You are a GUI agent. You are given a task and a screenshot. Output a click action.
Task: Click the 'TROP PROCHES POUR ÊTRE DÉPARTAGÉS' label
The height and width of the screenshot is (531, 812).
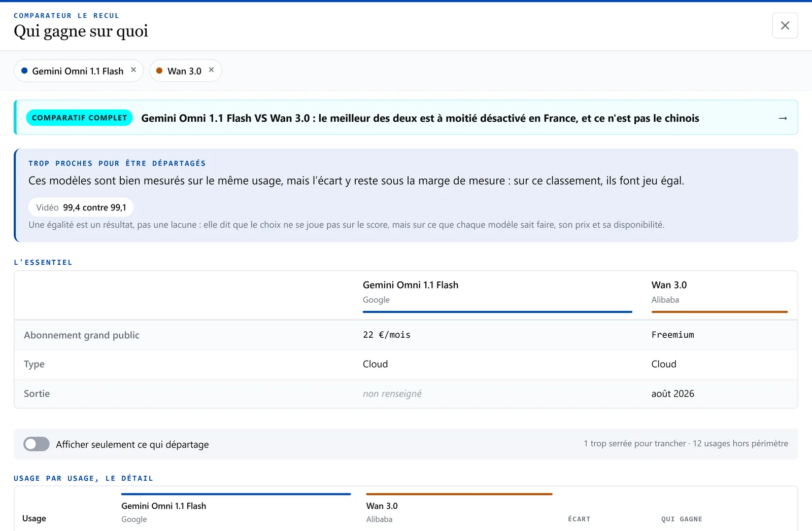click(117, 163)
